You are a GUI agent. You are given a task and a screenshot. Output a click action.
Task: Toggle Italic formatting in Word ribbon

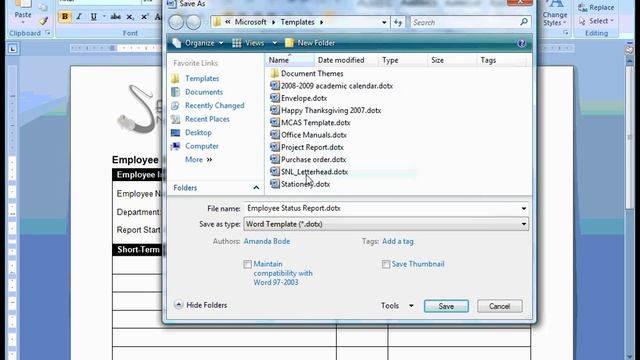pyautogui.click(x=79, y=17)
